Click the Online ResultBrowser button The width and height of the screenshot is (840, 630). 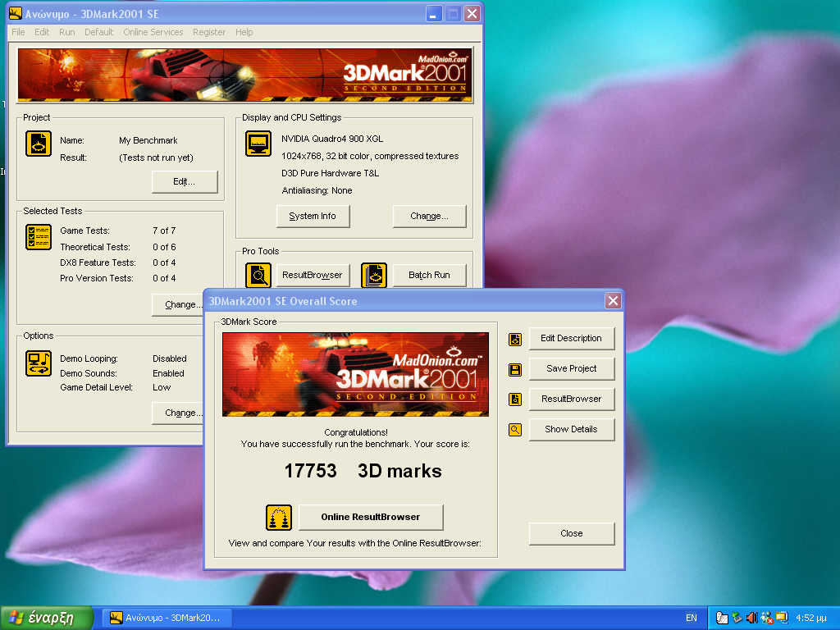click(371, 517)
